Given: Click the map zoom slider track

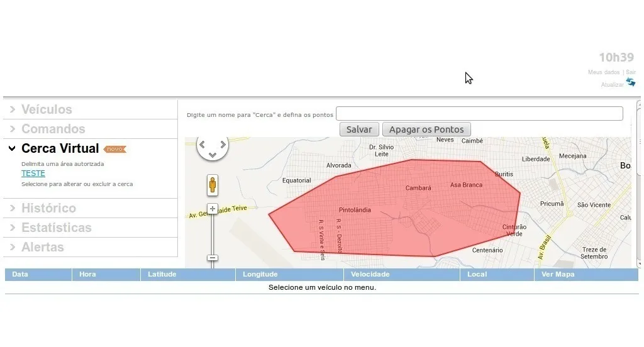Looking at the screenshot, I should tap(213, 234).
